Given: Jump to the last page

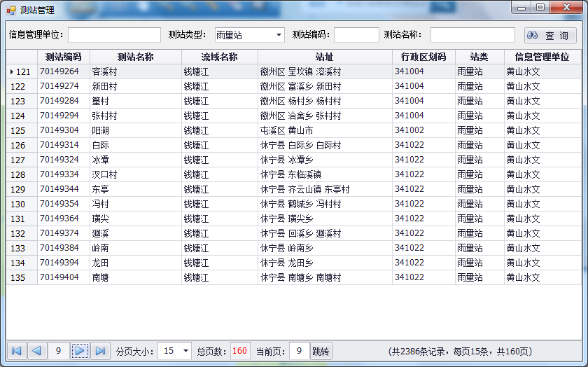Looking at the screenshot, I should pyautogui.click(x=101, y=350).
